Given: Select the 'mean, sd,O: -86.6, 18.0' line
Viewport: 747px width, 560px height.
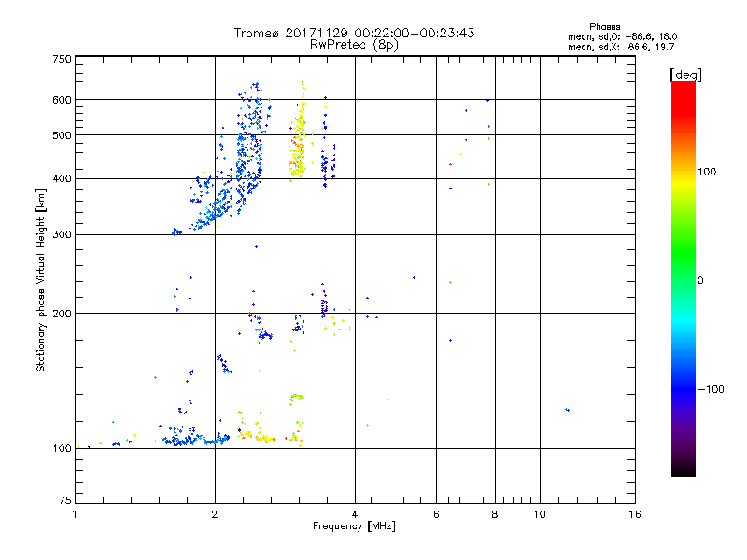Looking at the screenshot, I should point(622,36).
